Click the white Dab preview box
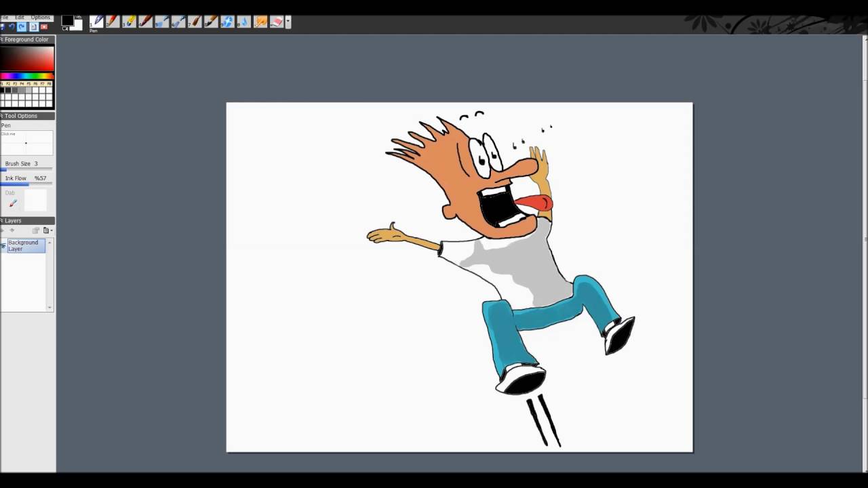The width and height of the screenshot is (868, 488). pyautogui.click(x=35, y=201)
